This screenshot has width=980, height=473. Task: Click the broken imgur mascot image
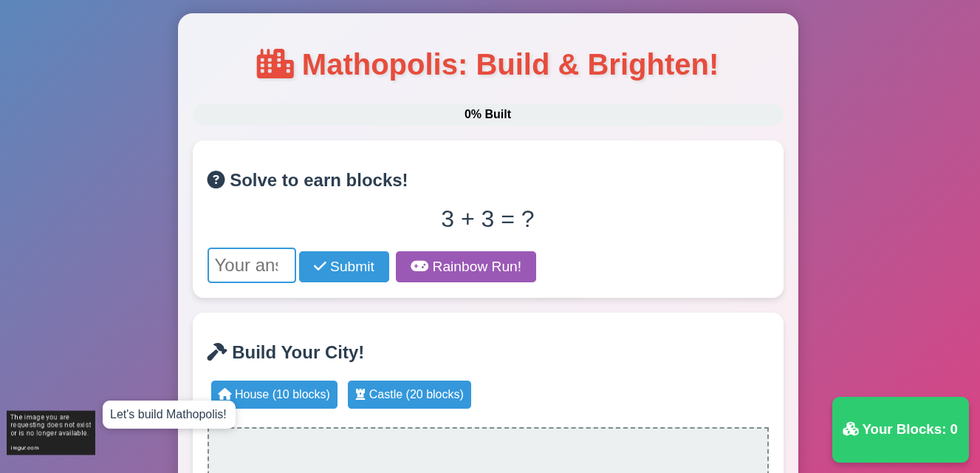click(x=51, y=432)
